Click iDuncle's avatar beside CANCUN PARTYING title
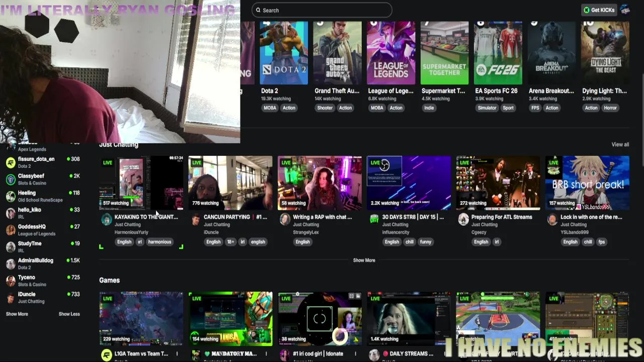 [x=196, y=219]
